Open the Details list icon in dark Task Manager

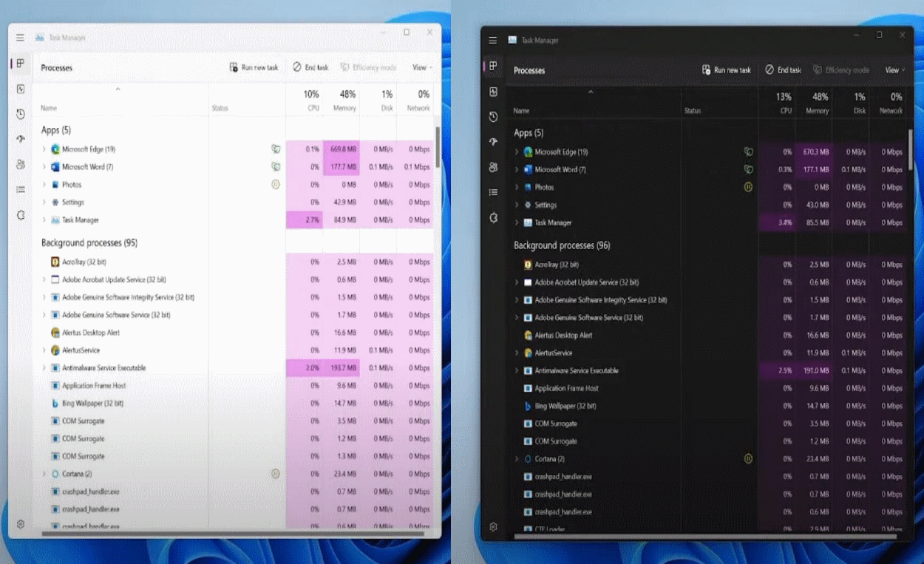493,192
